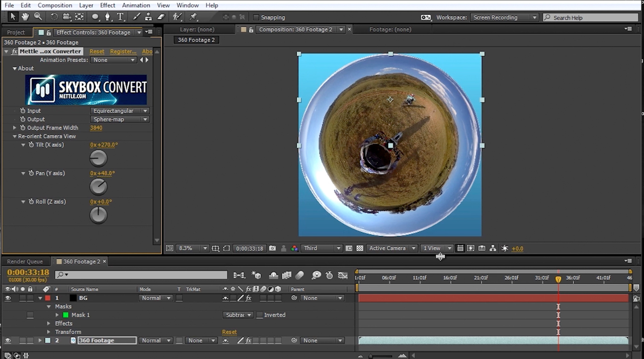This screenshot has height=359, width=644.
Task: Switch to the Render Queue tab
Action: (26, 261)
